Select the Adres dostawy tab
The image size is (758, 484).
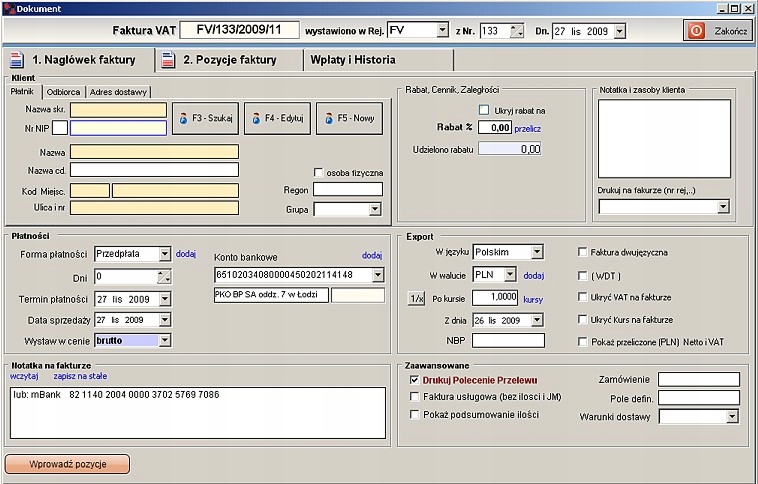coord(118,92)
